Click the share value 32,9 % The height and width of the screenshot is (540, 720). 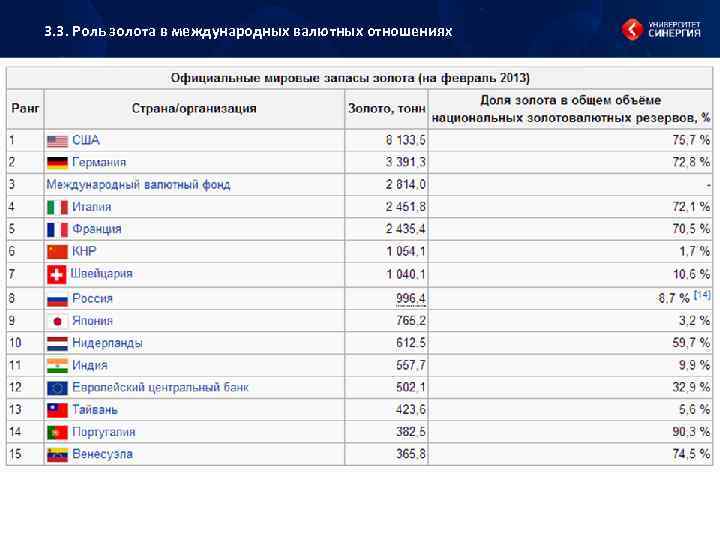pyautogui.click(x=691, y=388)
